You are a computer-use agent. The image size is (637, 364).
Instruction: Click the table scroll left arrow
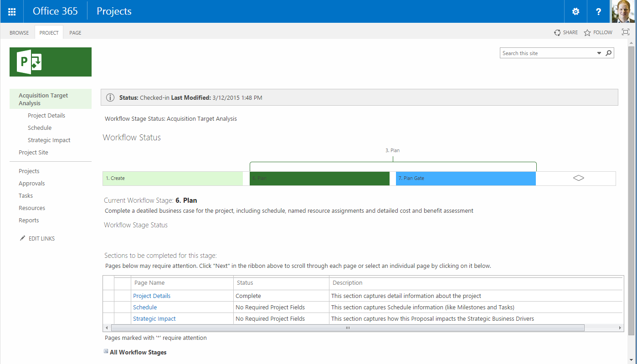pyautogui.click(x=107, y=328)
